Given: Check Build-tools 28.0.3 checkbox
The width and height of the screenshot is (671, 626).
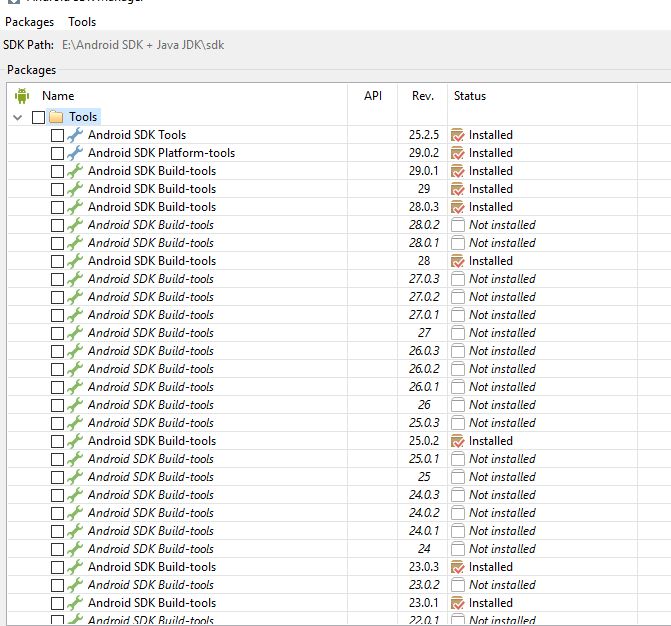Looking at the screenshot, I should click(57, 207).
